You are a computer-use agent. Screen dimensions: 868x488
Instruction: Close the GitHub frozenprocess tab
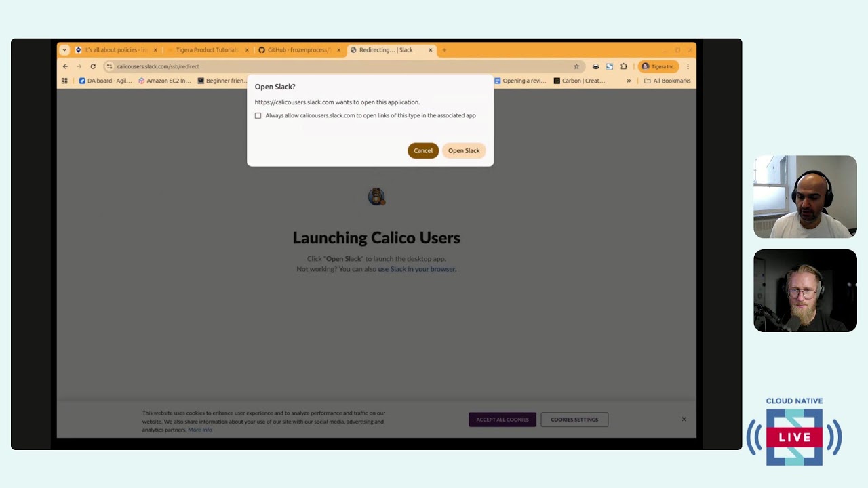pyautogui.click(x=338, y=49)
